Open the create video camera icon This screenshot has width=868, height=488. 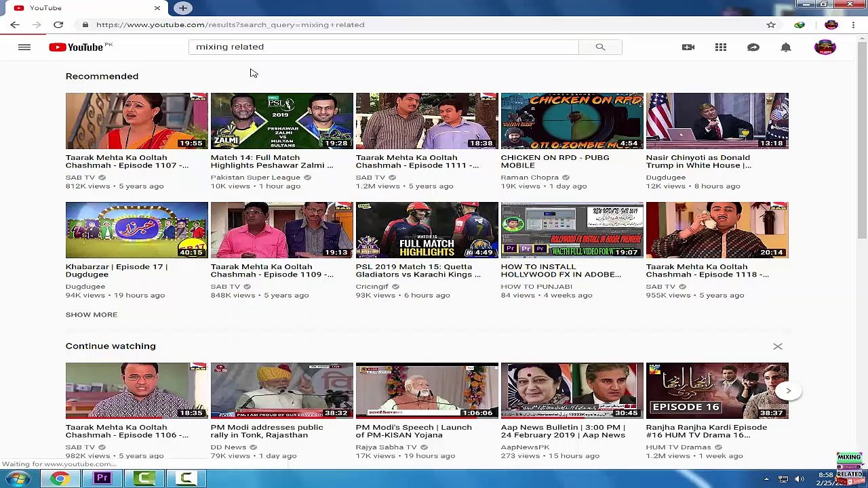tap(688, 47)
